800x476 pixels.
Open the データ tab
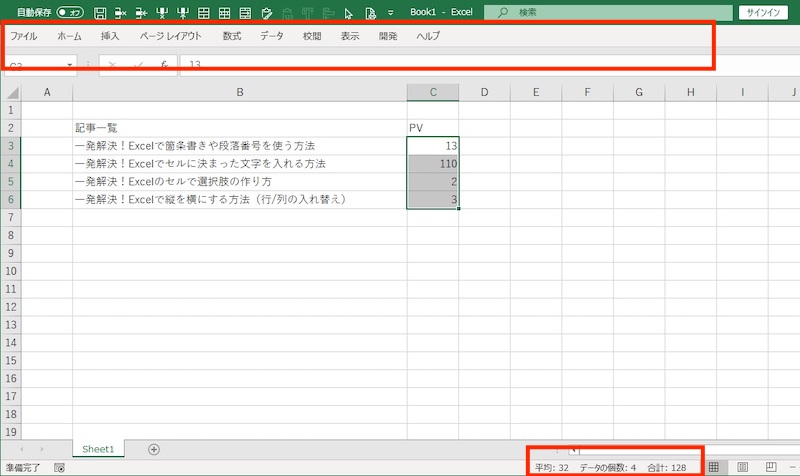pyautogui.click(x=272, y=36)
